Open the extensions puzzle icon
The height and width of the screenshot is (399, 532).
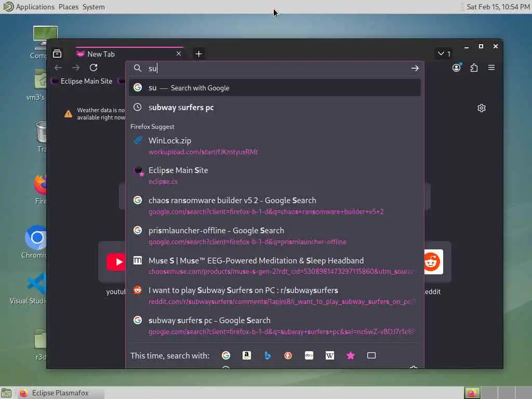pyautogui.click(x=474, y=68)
